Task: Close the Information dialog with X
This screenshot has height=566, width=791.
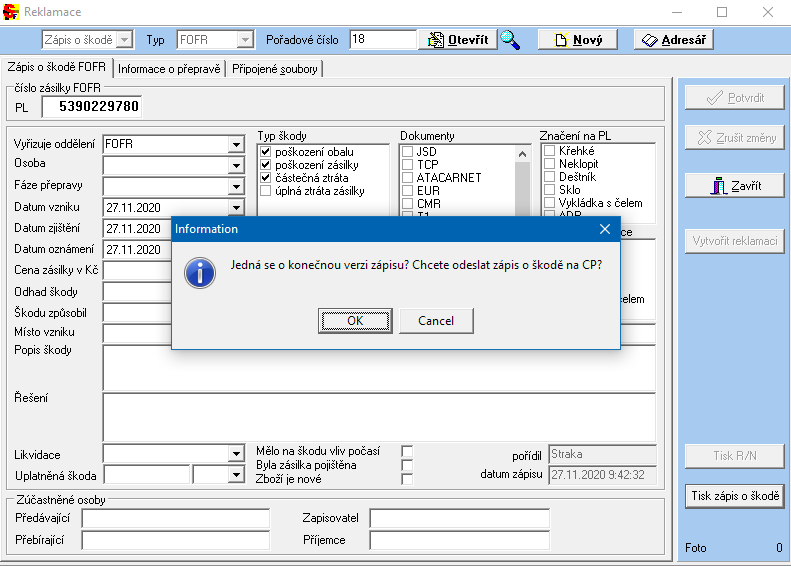Action: pos(604,229)
